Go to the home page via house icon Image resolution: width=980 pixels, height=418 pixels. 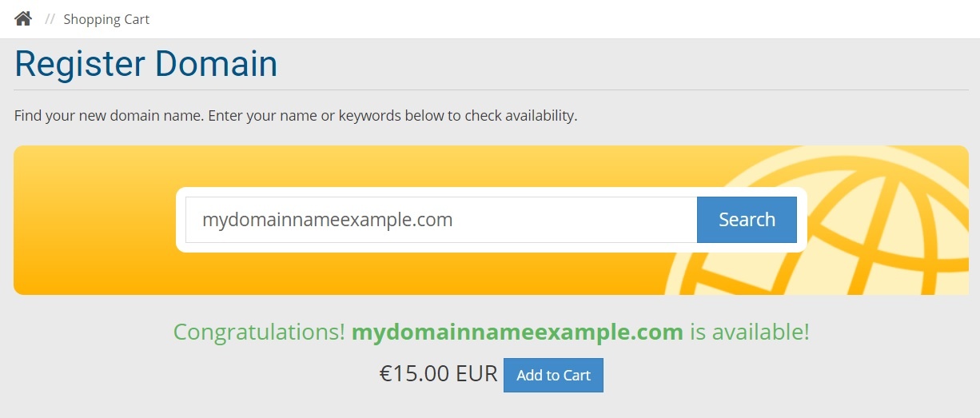coord(23,18)
